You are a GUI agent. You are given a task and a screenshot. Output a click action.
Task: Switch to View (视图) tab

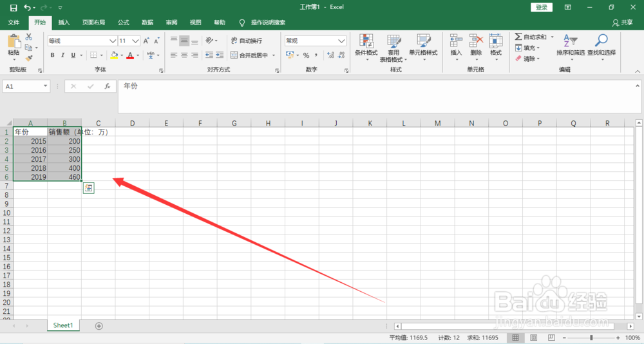[196, 23]
